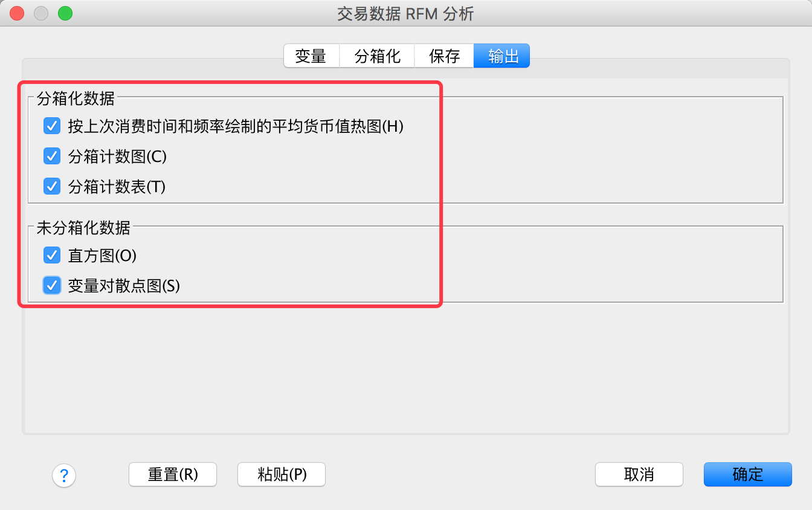Select the 输出 tab
Viewport: 812px width, 510px height.
(503, 56)
